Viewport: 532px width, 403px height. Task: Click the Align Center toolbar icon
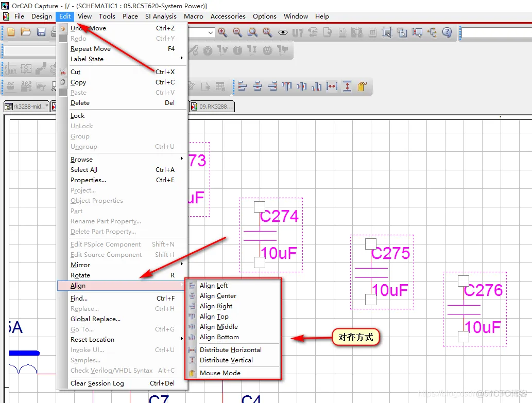coord(258,86)
